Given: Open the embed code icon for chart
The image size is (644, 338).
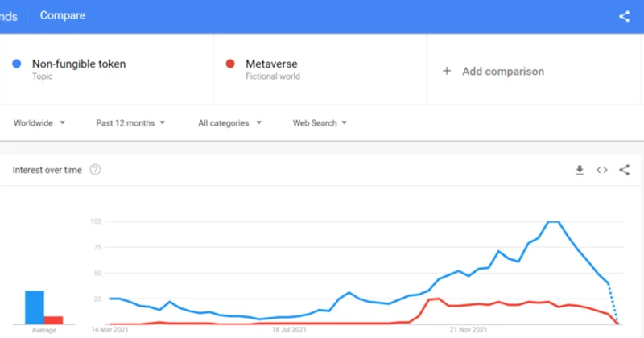Looking at the screenshot, I should [x=601, y=170].
